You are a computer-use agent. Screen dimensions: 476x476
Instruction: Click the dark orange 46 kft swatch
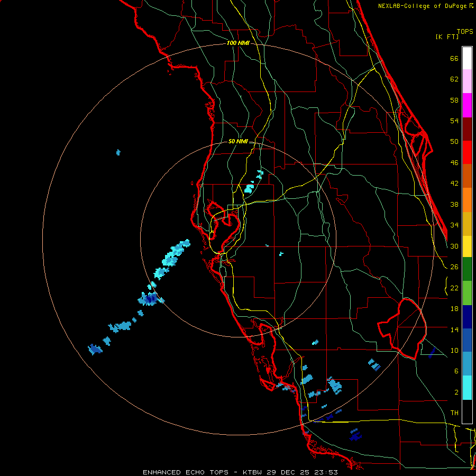point(467,176)
